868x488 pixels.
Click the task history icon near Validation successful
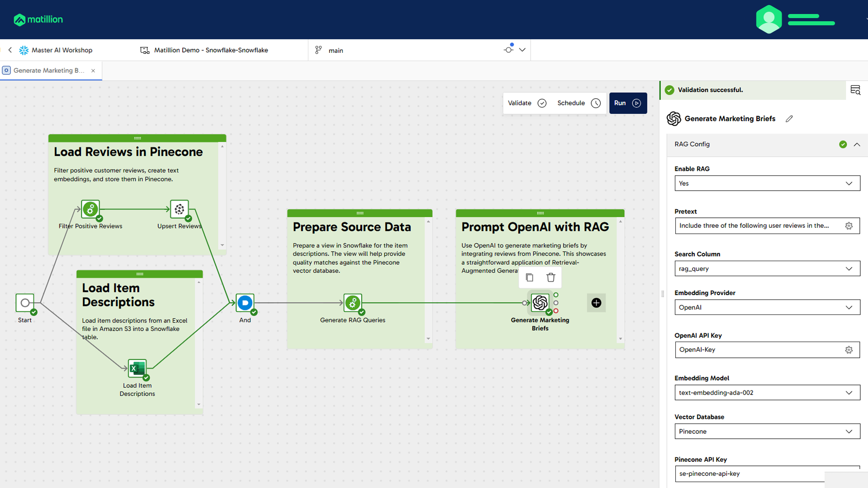(x=855, y=90)
